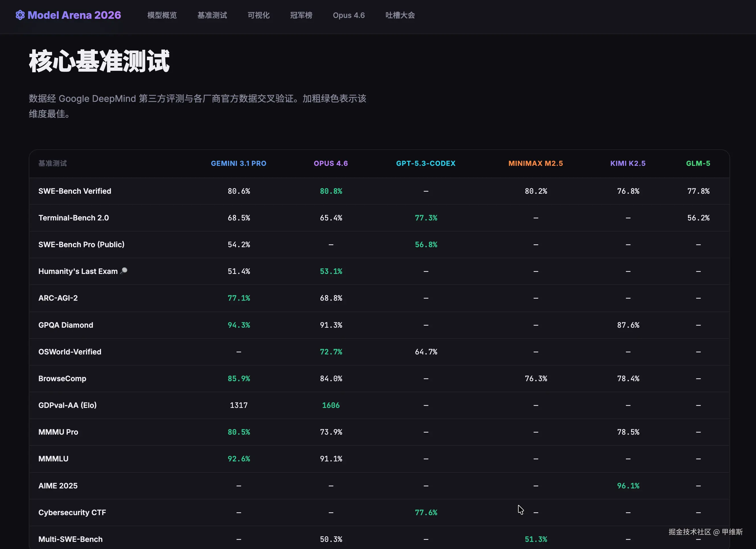This screenshot has width=756, height=549.
Task: Click the GEMINI 3.1 PRO column header
Action: [238, 164]
